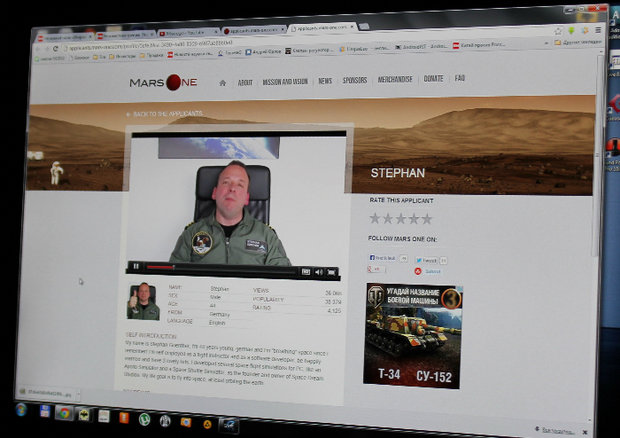
Task: Open the Sponsors page
Action: 355,80
